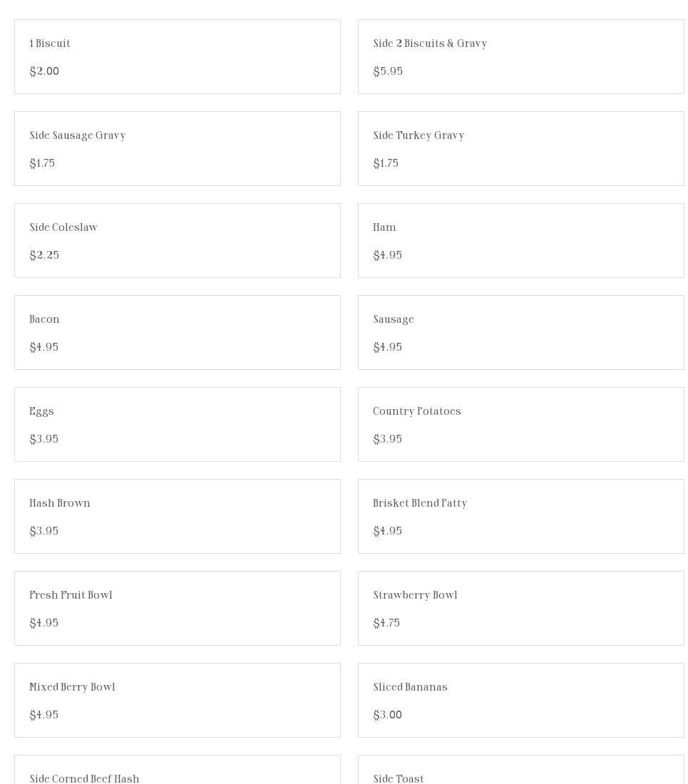The width and height of the screenshot is (688, 784).
Task: Click the Side Toast title
Action: pyautogui.click(x=399, y=778)
